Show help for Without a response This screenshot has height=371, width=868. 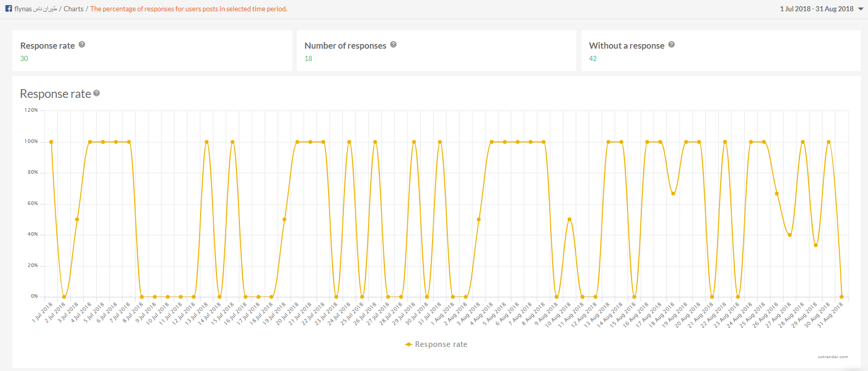(x=671, y=45)
